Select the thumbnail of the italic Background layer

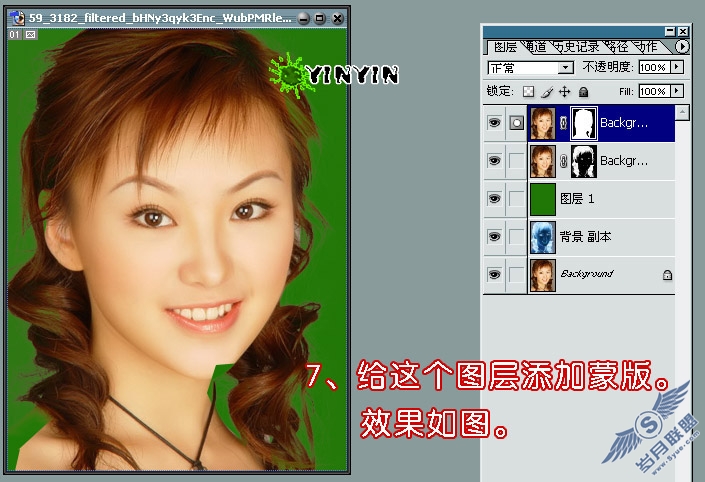(543, 275)
